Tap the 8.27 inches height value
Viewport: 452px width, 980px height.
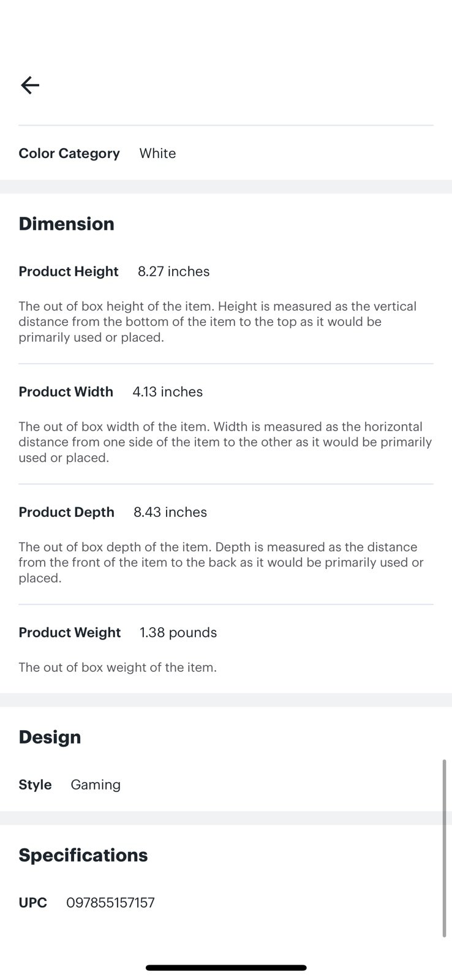(x=174, y=271)
